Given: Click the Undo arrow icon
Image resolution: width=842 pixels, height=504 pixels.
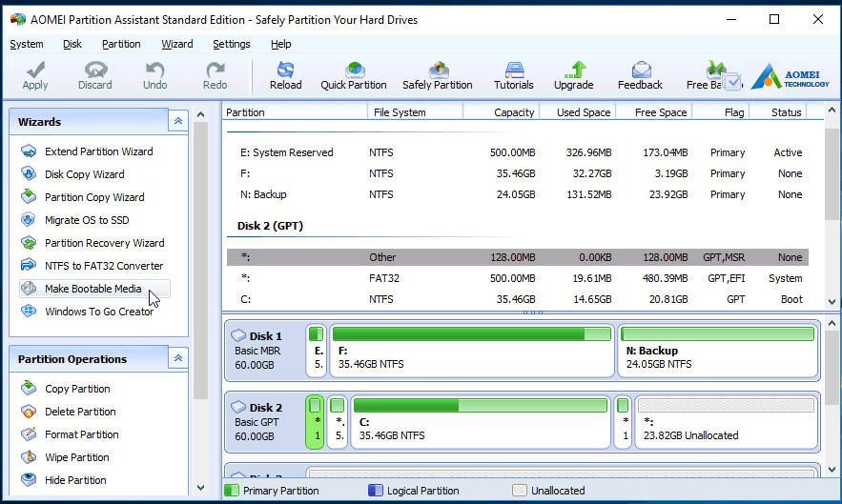Looking at the screenshot, I should pyautogui.click(x=155, y=70).
